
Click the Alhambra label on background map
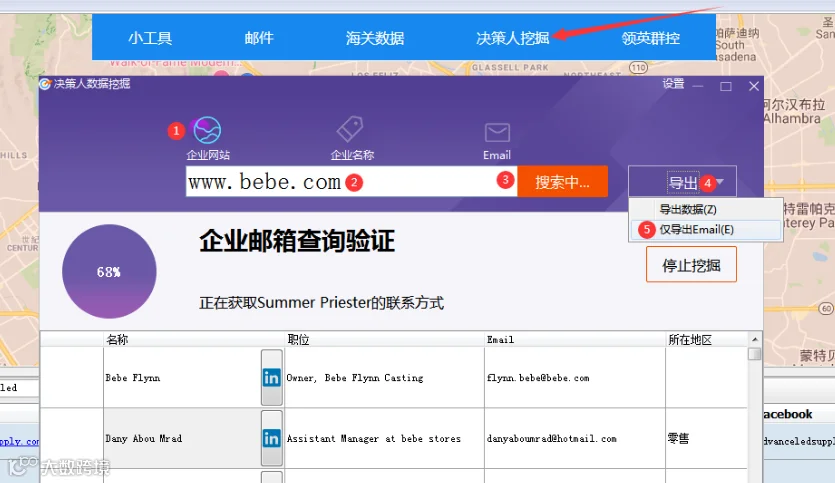(792, 118)
